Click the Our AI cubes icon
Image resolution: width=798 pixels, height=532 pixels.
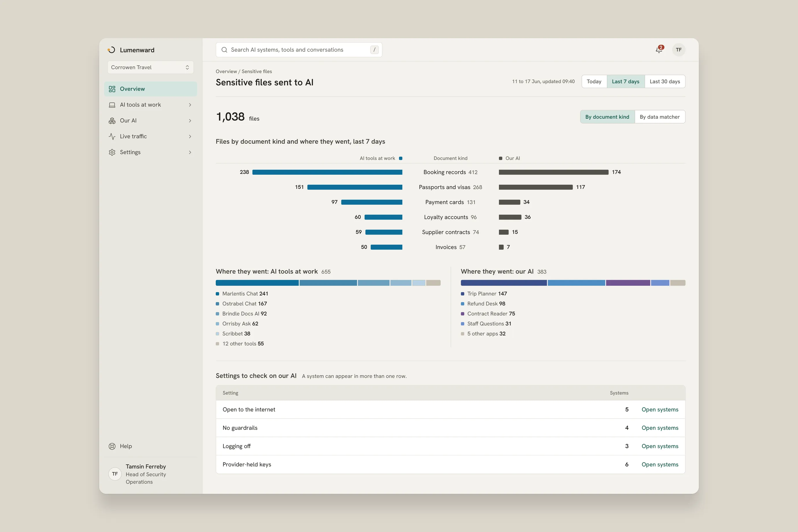[112, 121]
